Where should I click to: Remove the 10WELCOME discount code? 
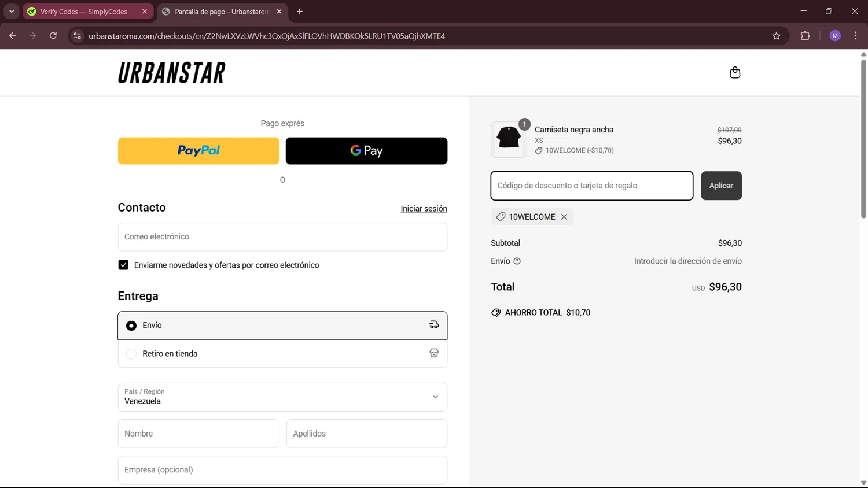click(x=564, y=217)
